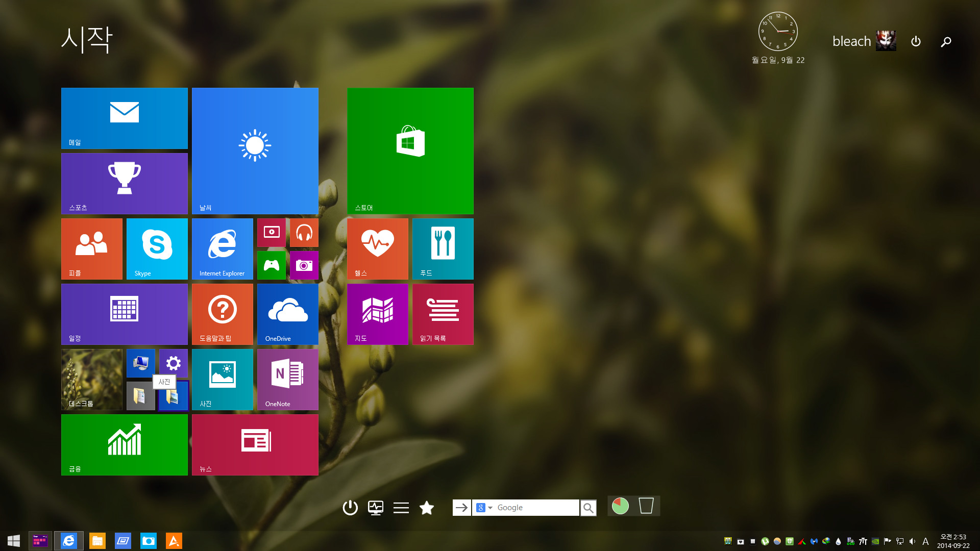Screen dimensions: 980x551
Task: Click the water droplet tray icon
Action: (838, 541)
